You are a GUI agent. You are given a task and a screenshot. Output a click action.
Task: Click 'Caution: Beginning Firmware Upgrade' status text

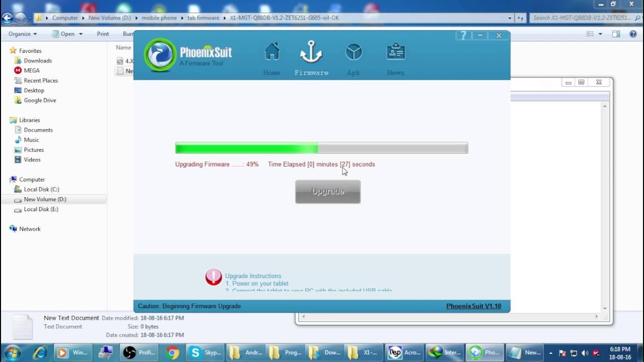coord(189,306)
